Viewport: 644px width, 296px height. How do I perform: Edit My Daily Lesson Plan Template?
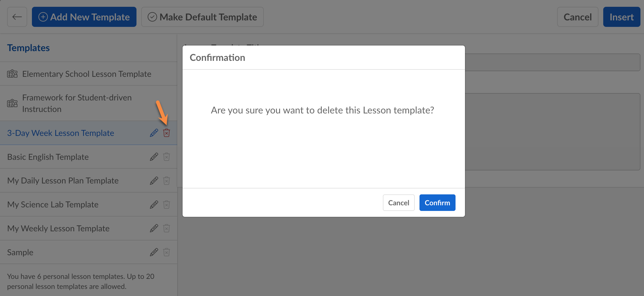pyautogui.click(x=154, y=180)
